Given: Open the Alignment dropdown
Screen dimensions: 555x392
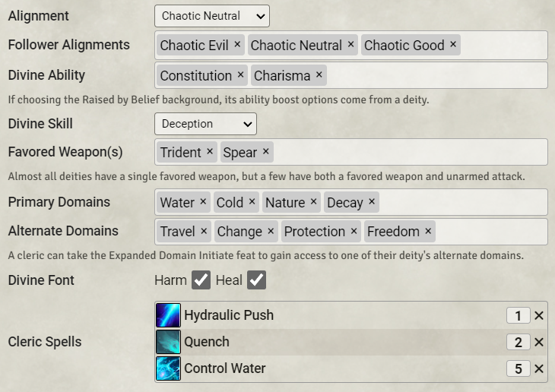Looking at the screenshot, I should point(212,16).
